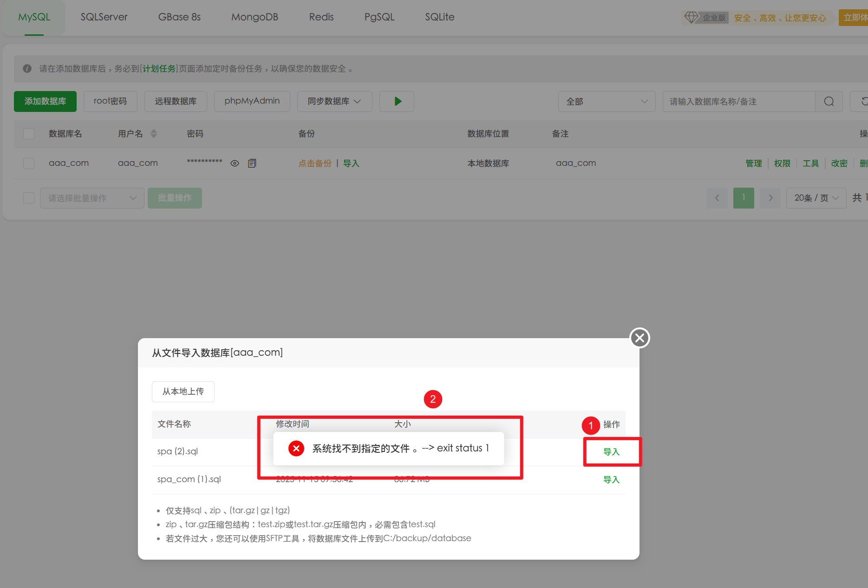Switch to the MongoDB tab

(x=255, y=17)
